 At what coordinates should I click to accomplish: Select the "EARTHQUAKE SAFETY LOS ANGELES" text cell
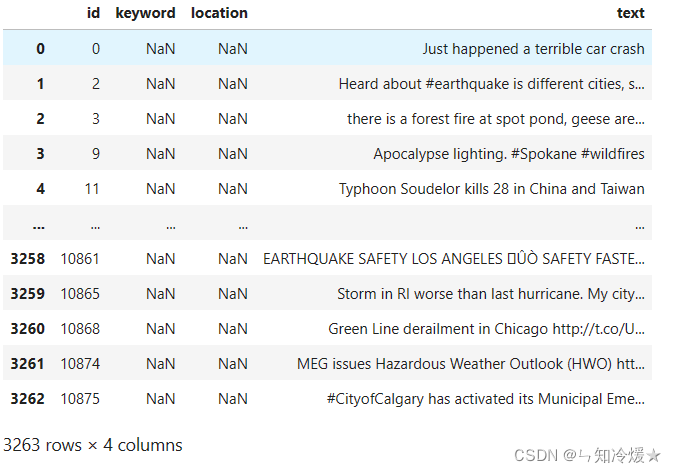point(454,259)
